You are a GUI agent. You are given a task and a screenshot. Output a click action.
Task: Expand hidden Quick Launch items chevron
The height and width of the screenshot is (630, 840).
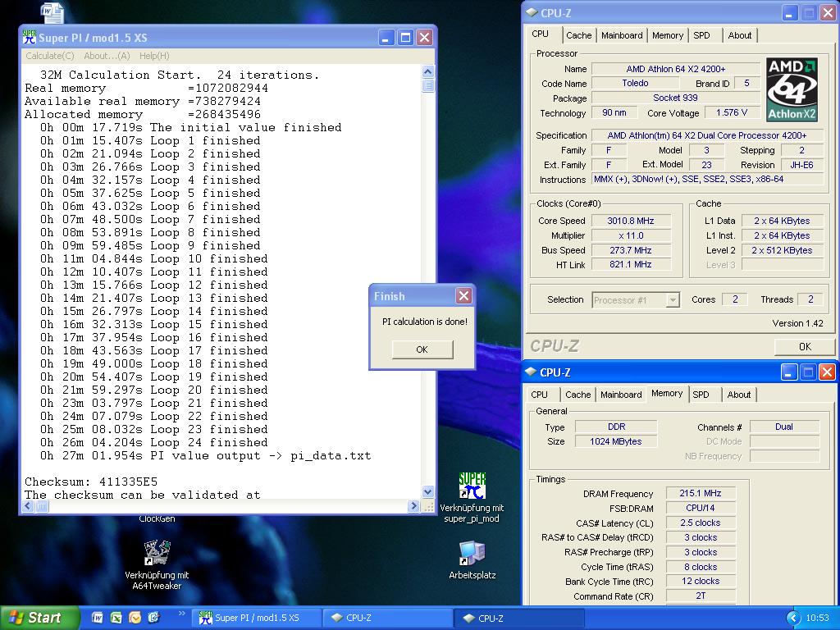pyautogui.click(x=181, y=614)
